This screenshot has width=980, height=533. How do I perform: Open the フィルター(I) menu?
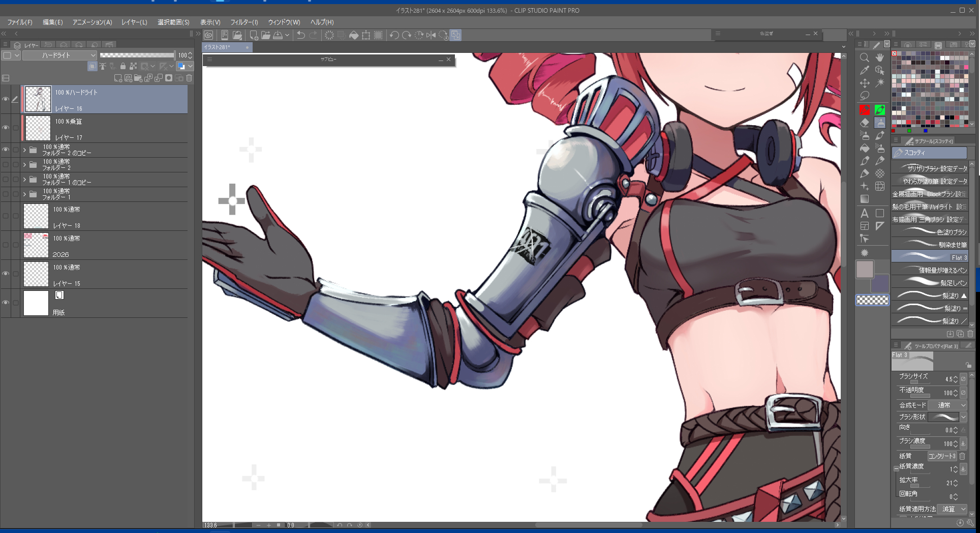coord(244,22)
